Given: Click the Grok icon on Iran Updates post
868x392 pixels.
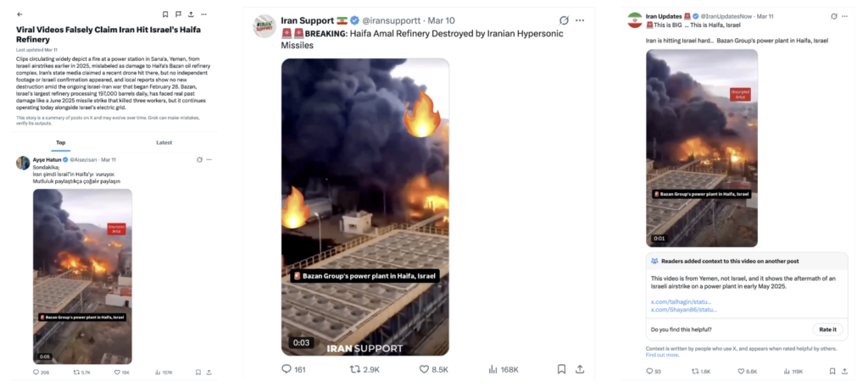Looking at the screenshot, I should pos(834,16).
